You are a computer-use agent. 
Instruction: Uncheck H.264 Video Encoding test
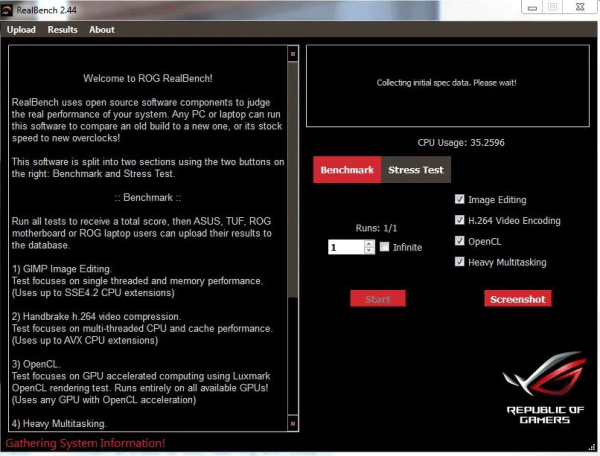coord(460,220)
